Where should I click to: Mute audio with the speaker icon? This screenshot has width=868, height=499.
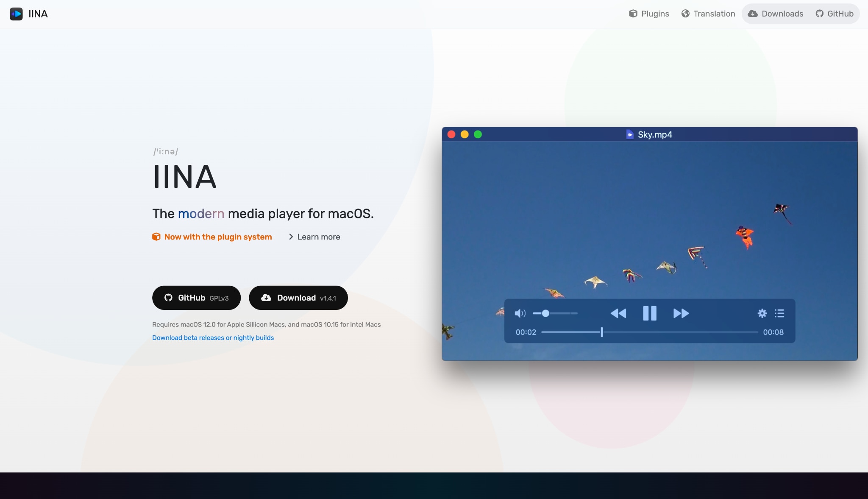click(x=520, y=313)
